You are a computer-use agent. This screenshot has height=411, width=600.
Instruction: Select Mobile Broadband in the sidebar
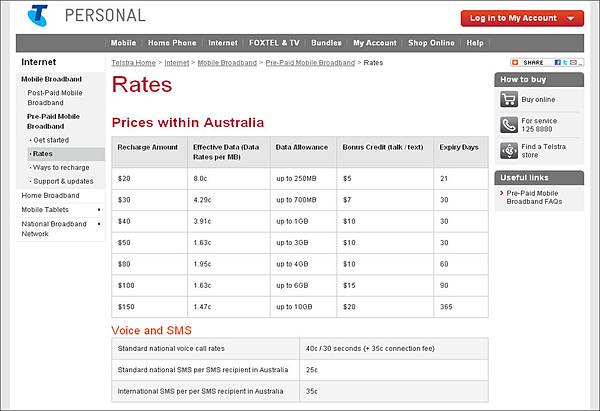[51, 79]
